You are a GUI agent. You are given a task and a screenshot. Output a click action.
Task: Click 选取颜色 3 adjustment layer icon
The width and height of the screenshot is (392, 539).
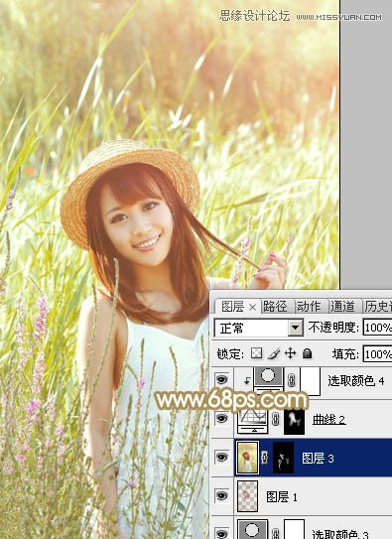tap(252, 530)
